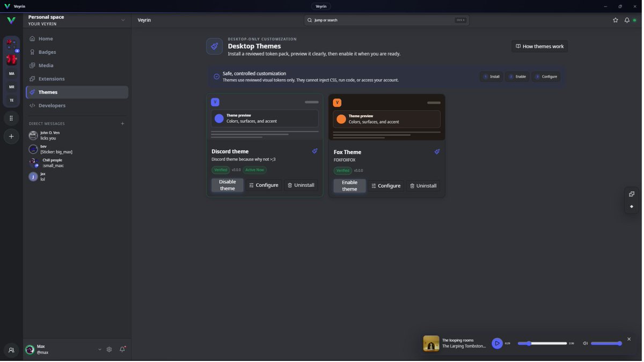Click the Jump or search field

tap(386, 20)
